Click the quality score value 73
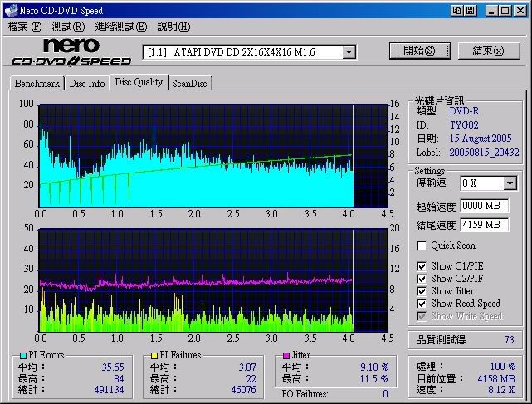532x404 pixels. [x=509, y=340]
